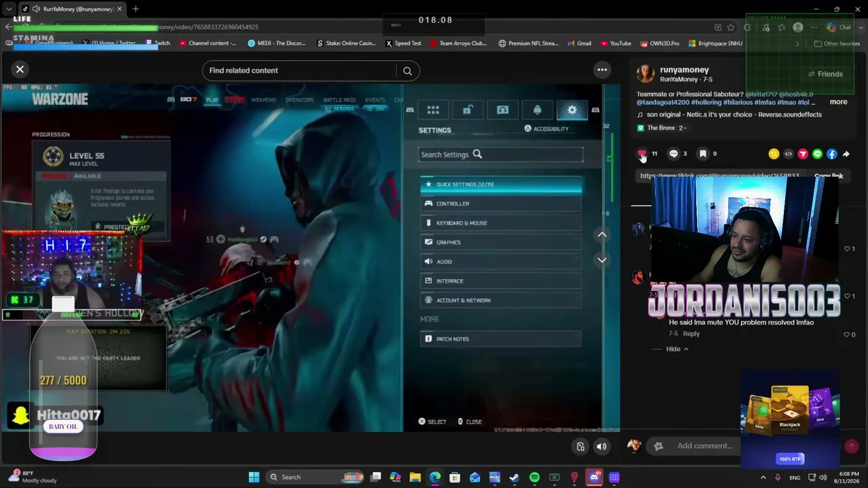Save the video with the bookmark icon

click(x=703, y=154)
